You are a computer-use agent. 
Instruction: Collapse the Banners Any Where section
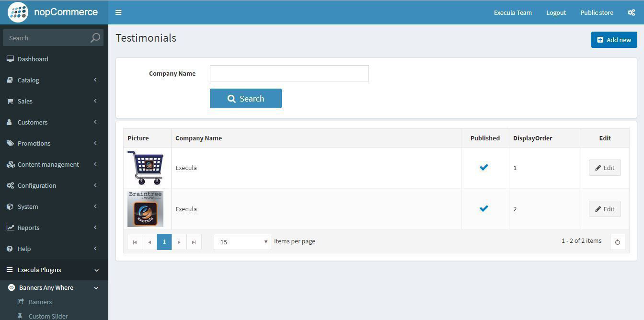click(x=96, y=287)
